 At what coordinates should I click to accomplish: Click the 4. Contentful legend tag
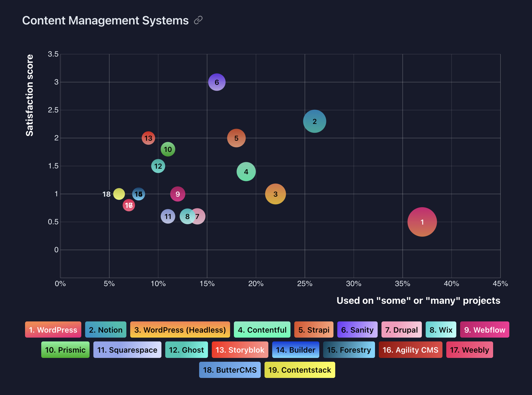coord(262,330)
